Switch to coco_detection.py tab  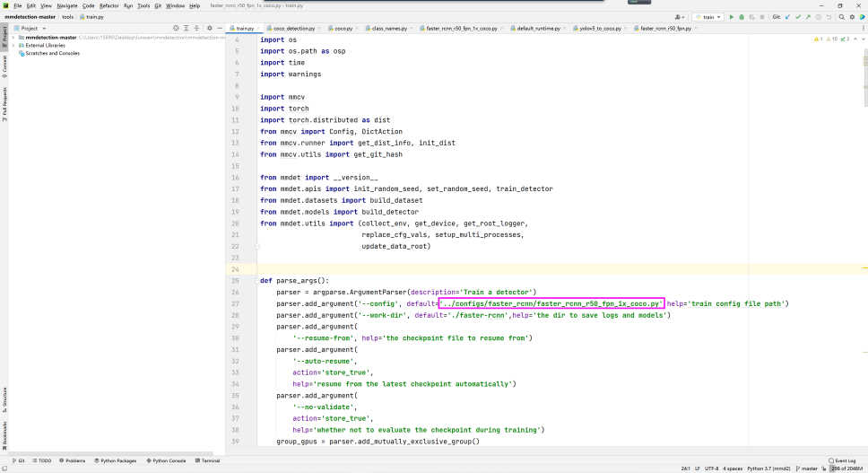(294, 28)
